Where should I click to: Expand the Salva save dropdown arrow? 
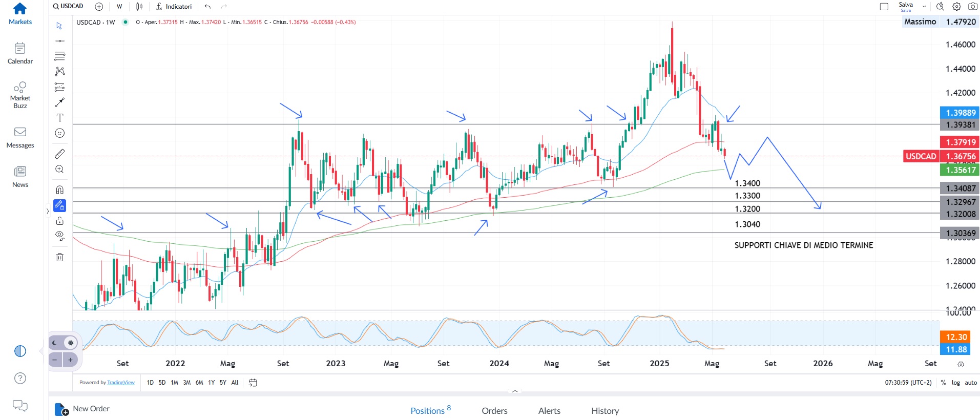click(x=924, y=7)
